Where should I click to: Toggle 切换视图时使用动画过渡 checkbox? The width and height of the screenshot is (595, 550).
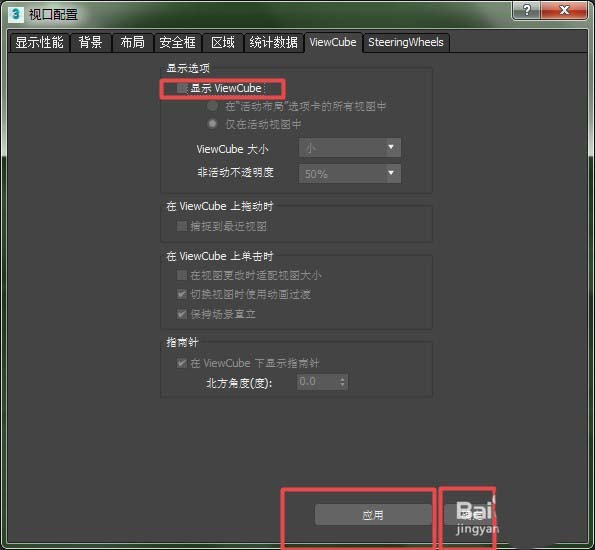182,294
